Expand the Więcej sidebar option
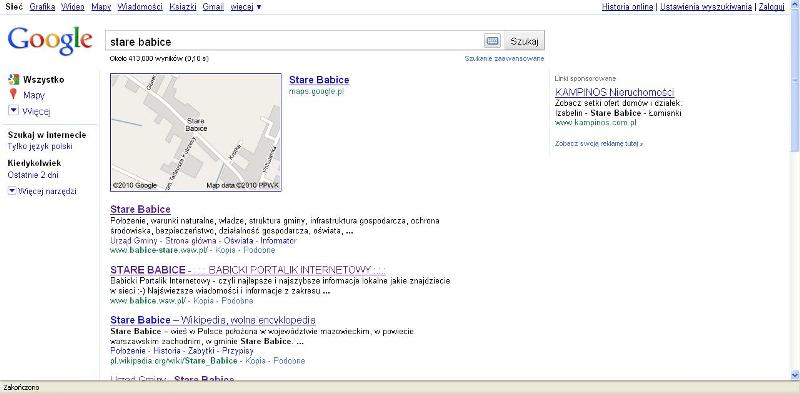800x394 pixels. click(30, 111)
